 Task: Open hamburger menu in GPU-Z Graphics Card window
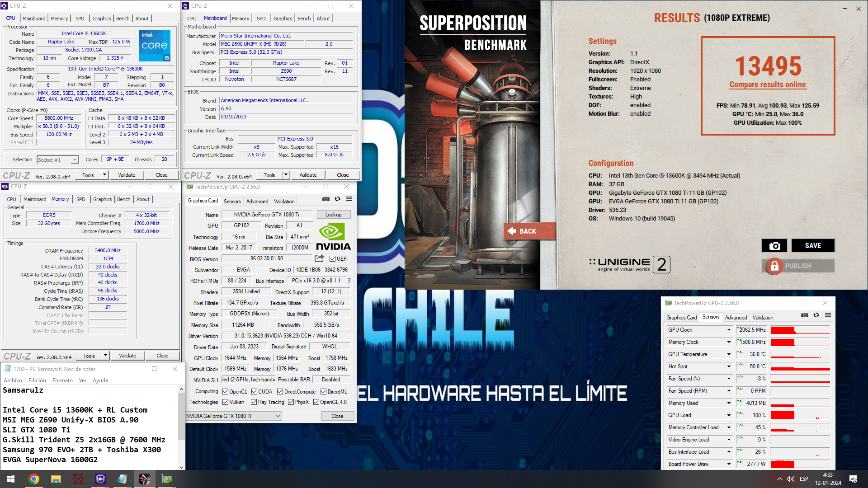pos(349,199)
